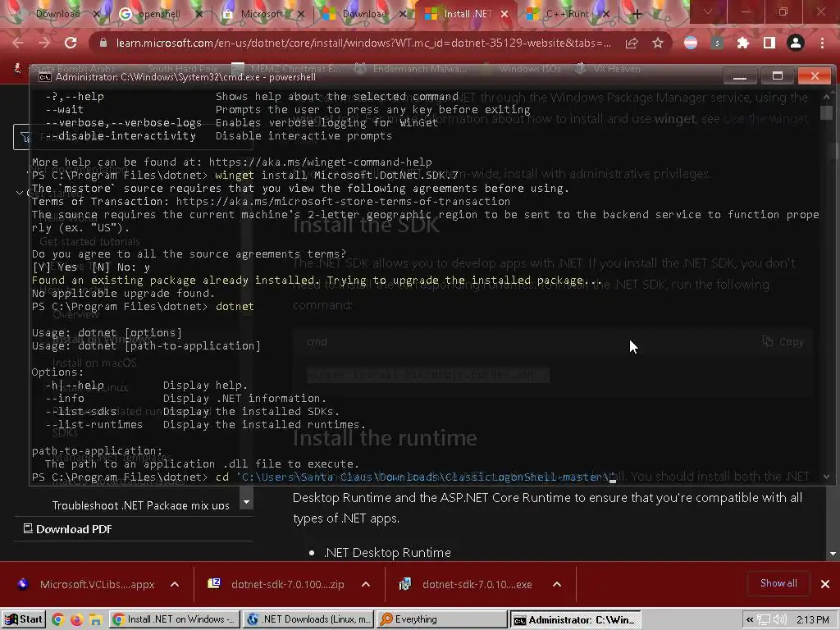840x630 pixels.
Task: Switch to the second Download tab
Action: (364, 14)
